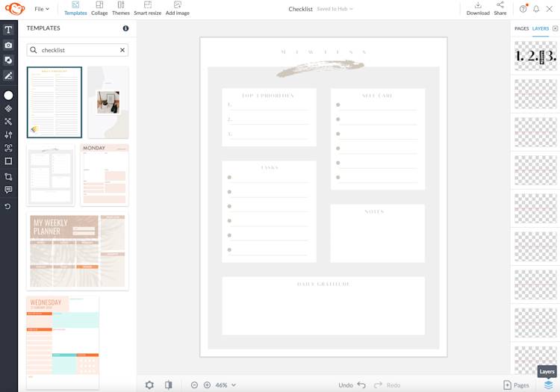Click the white background color circle

pyautogui.click(x=8, y=96)
